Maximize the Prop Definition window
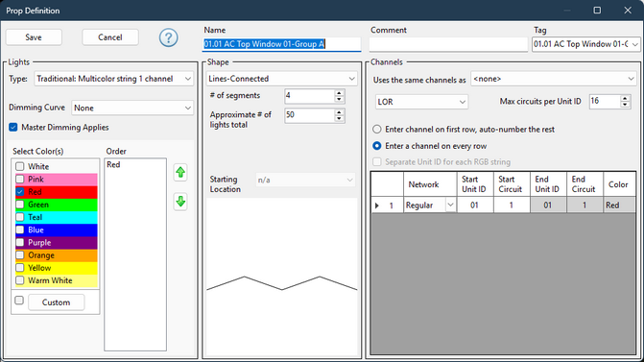The height and width of the screenshot is (362, 644). pos(597,11)
